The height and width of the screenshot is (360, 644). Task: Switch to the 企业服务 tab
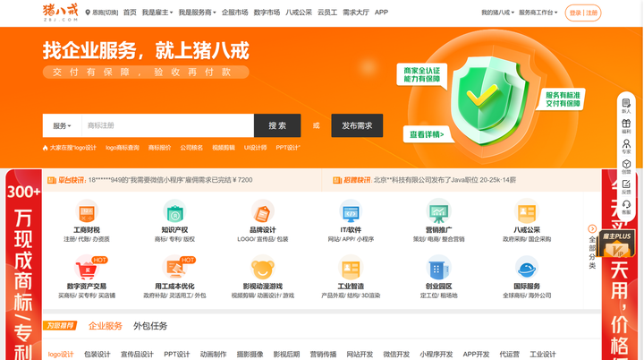106,326
